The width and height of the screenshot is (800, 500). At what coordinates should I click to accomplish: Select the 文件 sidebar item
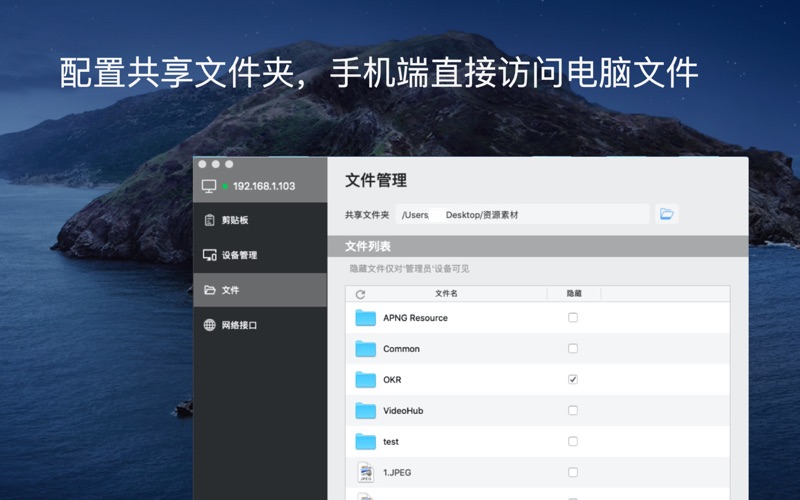coord(260,290)
